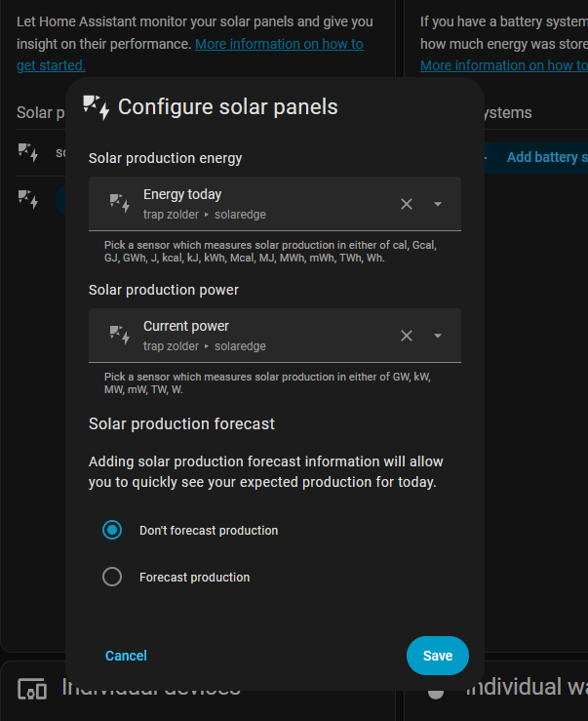Image resolution: width=588 pixels, height=721 pixels.
Task: Click the solar icon beside Energy today
Action: [120, 203]
